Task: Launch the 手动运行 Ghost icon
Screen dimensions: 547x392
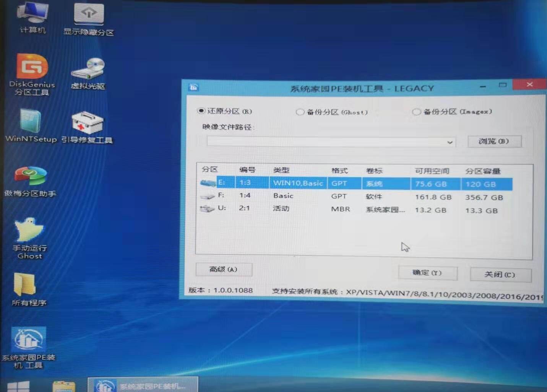Action: (30, 231)
